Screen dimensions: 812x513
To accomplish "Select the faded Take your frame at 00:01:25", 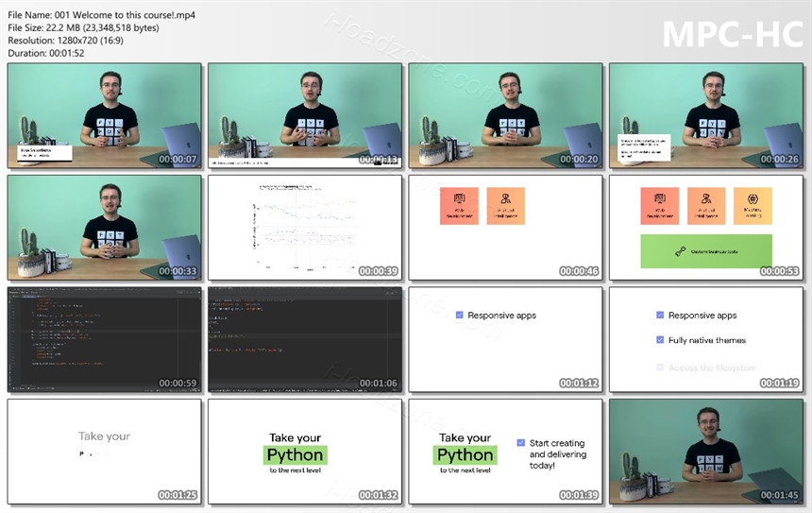I will pos(105,452).
